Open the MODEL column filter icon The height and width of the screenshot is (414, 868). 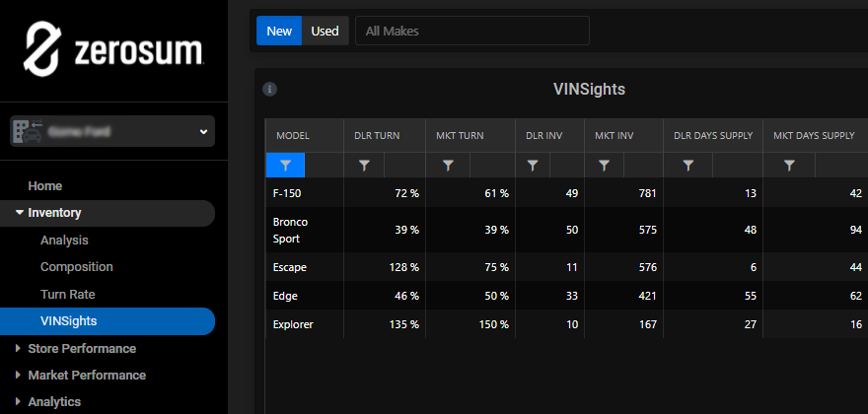click(x=286, y=165)
